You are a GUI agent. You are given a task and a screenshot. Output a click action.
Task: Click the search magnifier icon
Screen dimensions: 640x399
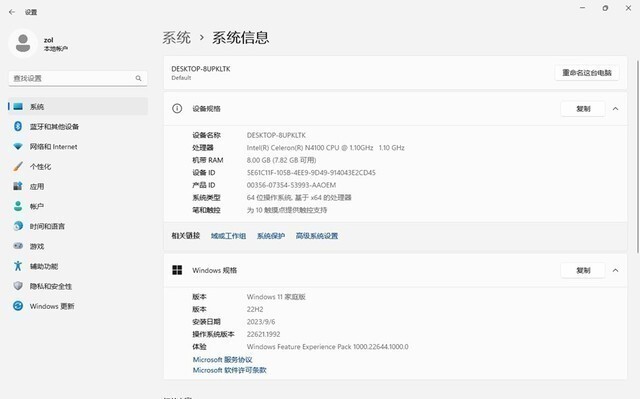coord(138,78)
